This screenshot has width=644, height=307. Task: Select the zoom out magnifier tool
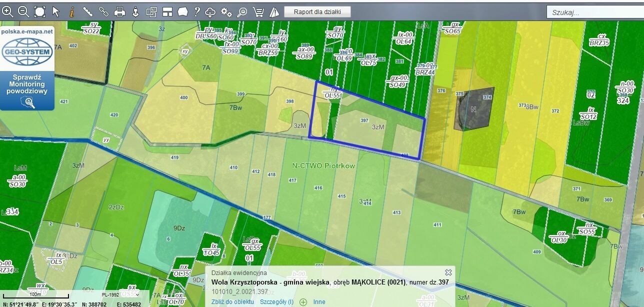coord(23,11)
